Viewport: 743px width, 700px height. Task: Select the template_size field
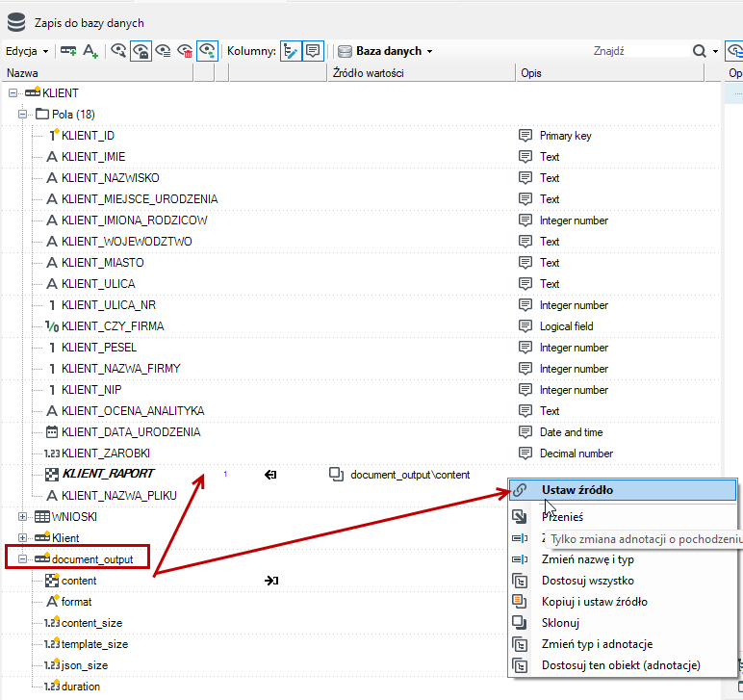pyautogui.click(x=94, y=644)
